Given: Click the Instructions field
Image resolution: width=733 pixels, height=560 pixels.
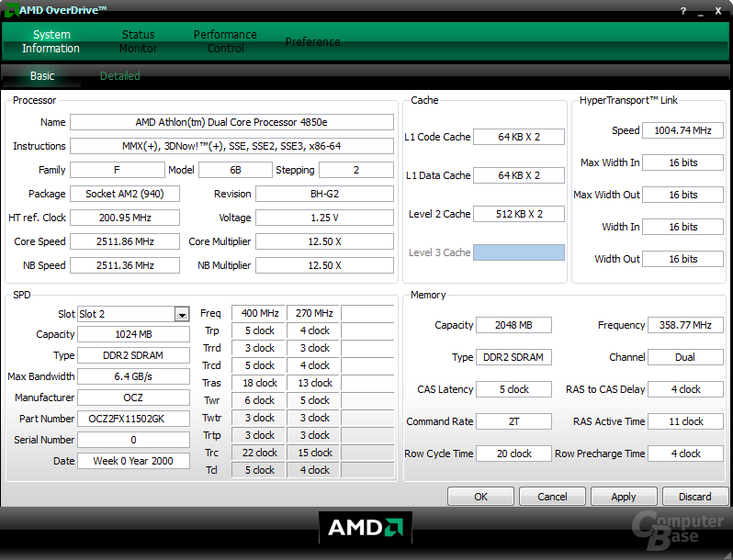Looking at the screenshot, I should [x=231, y=146].
